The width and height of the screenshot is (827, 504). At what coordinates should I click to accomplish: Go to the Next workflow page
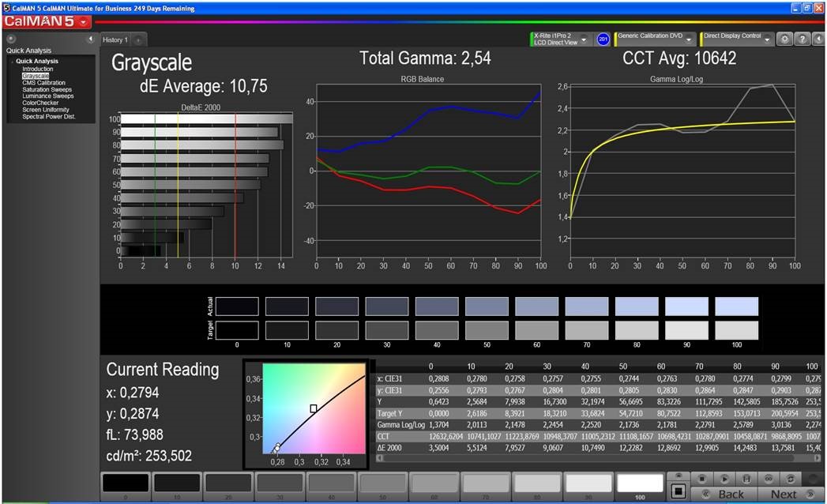pyautogui.click(x=790, y=494)
